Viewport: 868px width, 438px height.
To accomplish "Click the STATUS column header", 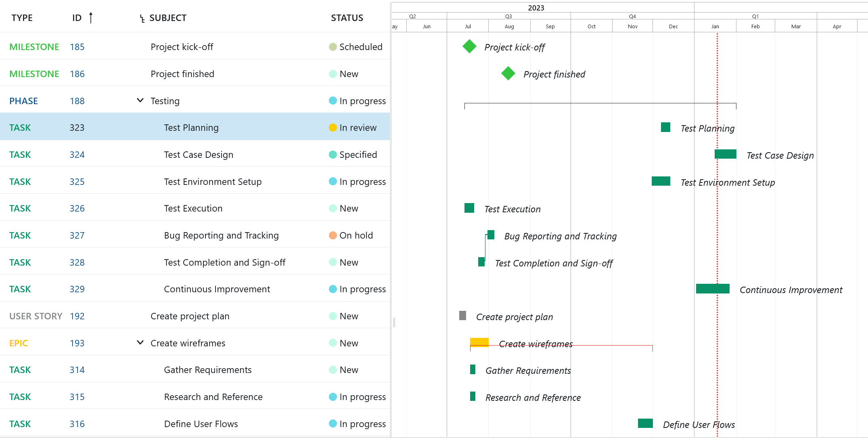I will coord(347,18).
